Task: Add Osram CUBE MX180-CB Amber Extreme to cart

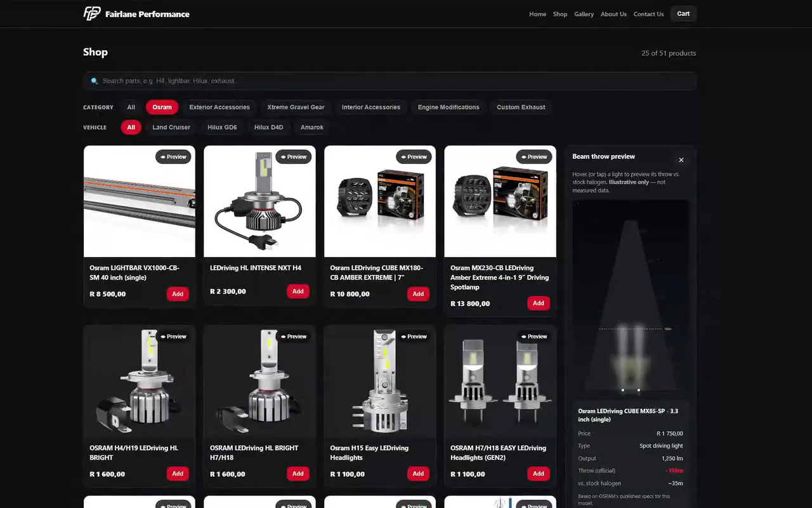Action: click(418, 294)
